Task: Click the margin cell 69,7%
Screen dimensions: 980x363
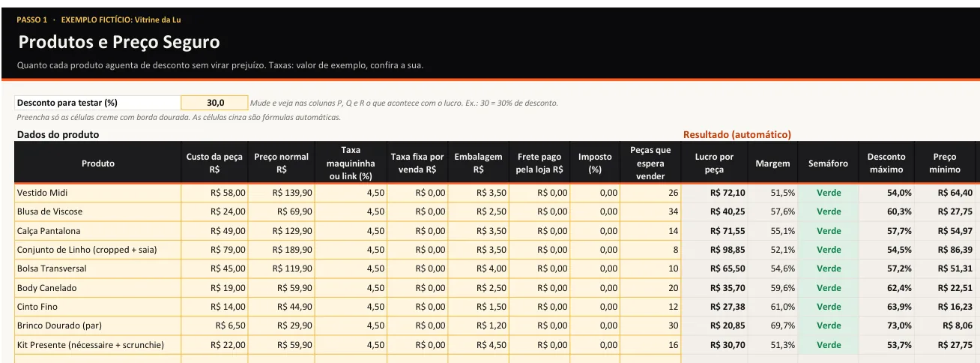Action: (x=772, y=325)
